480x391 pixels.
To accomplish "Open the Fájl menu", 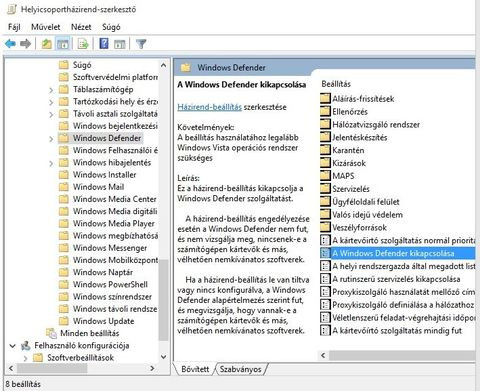I will 14,27.
